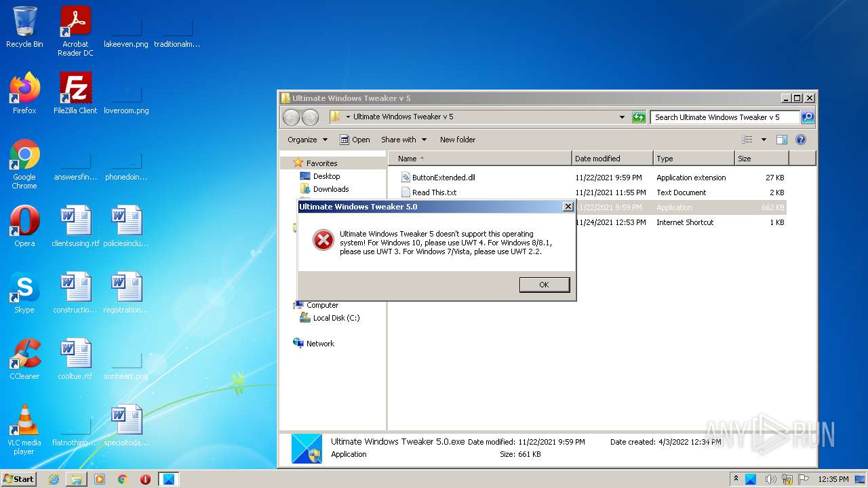Expand address bar history dropdown
Image resolution: width=868 pixels, height=488 pixels.
pyautogui.click(x=622, y=117)
